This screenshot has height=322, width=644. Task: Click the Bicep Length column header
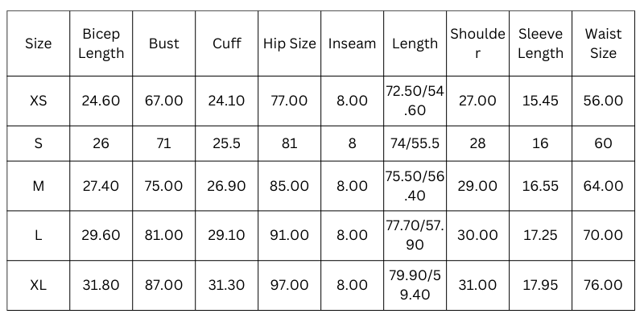(101, 43)
